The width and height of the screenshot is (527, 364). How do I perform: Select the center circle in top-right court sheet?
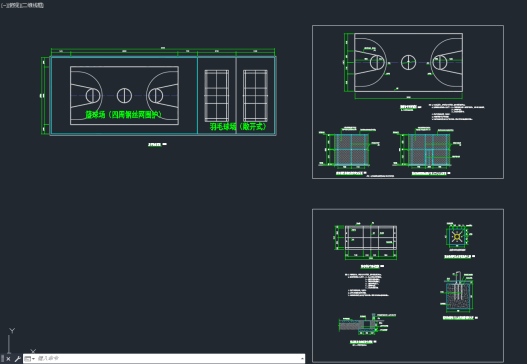click(408, 63)
